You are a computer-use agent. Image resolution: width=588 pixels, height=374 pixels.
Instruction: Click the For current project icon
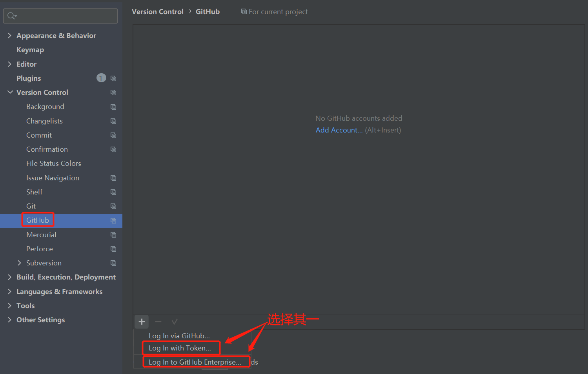244,12
